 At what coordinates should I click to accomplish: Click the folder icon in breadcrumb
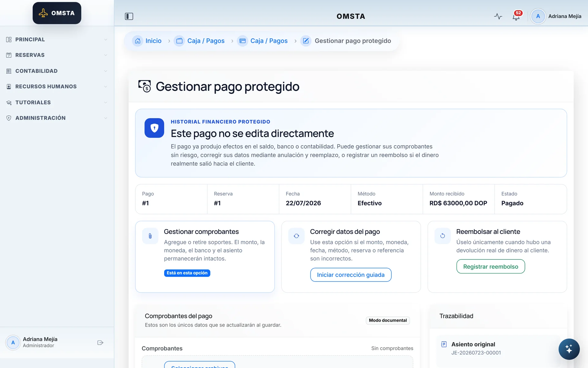pos(179,41)
